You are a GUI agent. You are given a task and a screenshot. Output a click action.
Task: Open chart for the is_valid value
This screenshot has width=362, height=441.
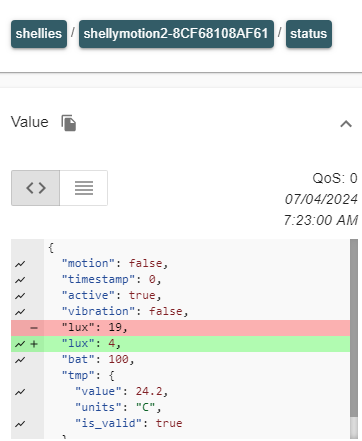pos(20,424)
